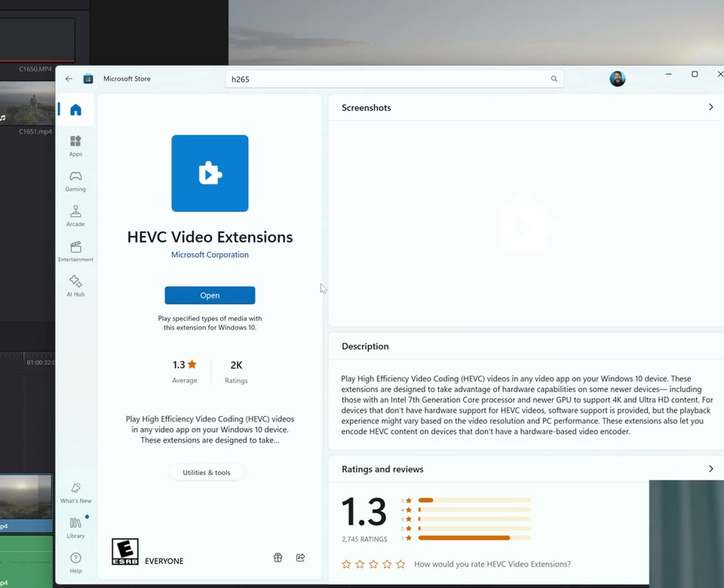Open the Home section in sidebar

76,110
